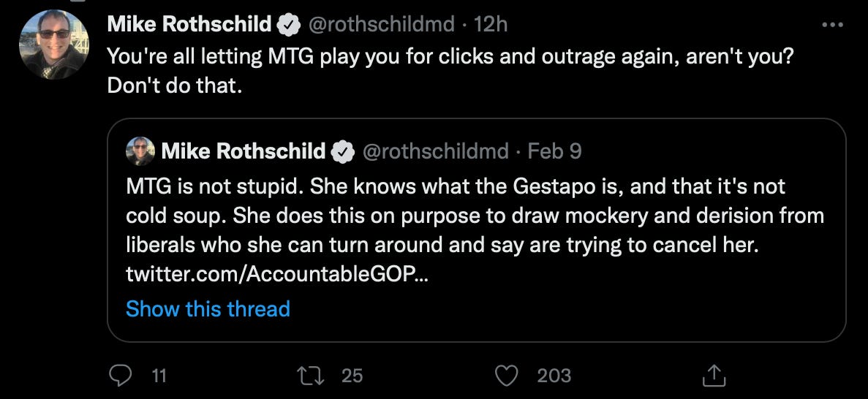Click Show this thread link
This screenshot has width=868, height=399.
(x=208, y=309)
